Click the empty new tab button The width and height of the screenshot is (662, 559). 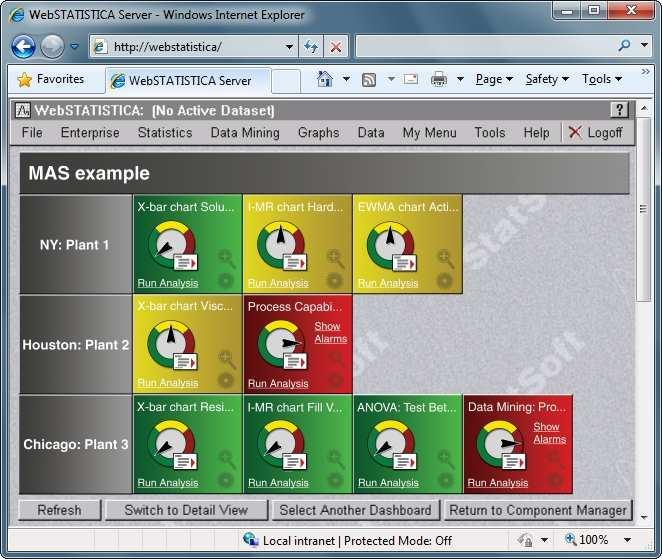click(286, 80)
